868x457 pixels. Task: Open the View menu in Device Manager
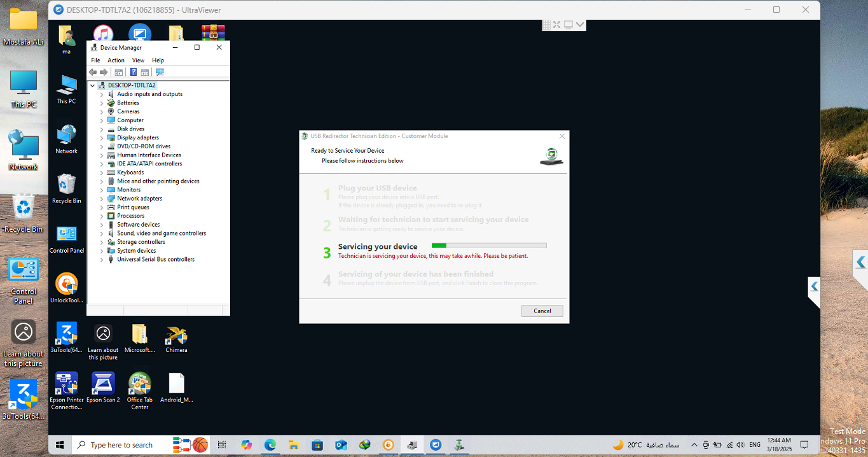[138, 60]
